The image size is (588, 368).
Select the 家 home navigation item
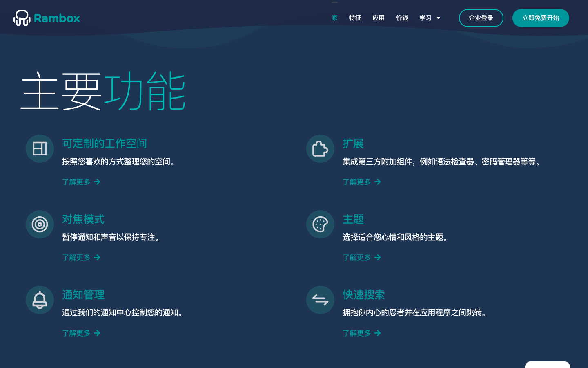point(334,18)
